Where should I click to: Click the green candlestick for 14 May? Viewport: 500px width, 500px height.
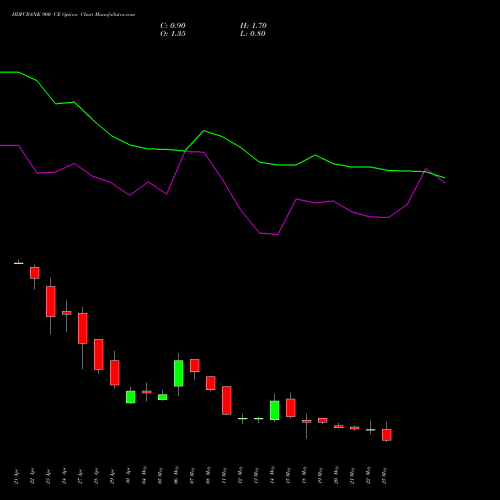point(275,410)
